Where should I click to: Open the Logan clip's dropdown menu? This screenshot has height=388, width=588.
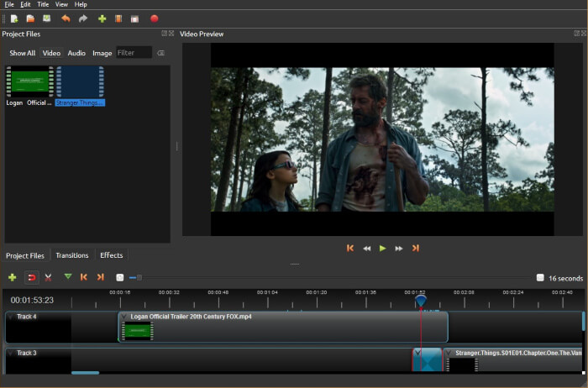click(x=124, y=317)
